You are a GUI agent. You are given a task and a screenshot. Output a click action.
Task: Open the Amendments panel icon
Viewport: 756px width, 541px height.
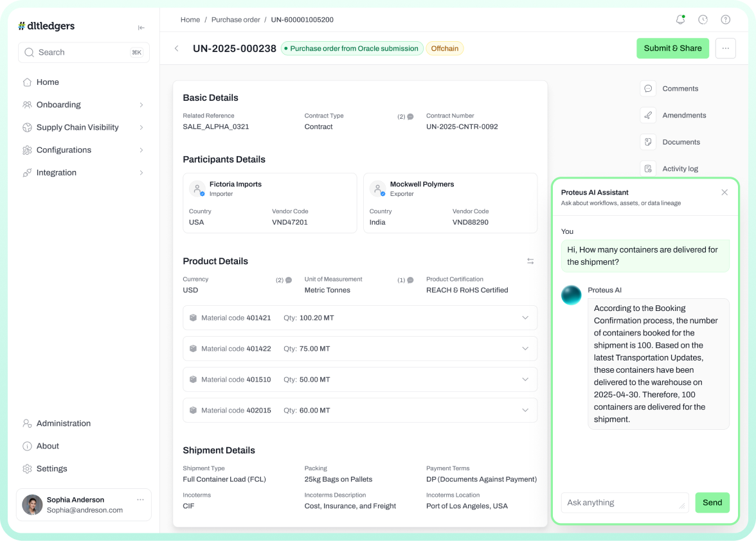tap(648, 116)
